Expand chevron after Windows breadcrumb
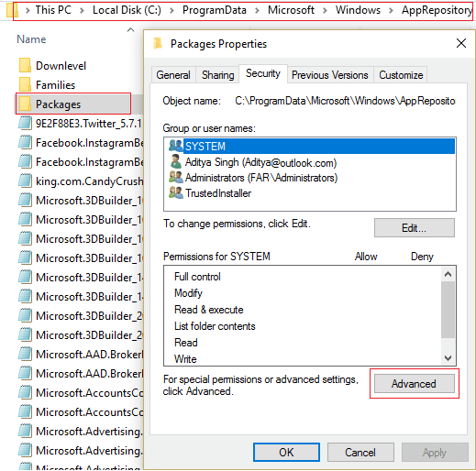 [391, 11]
